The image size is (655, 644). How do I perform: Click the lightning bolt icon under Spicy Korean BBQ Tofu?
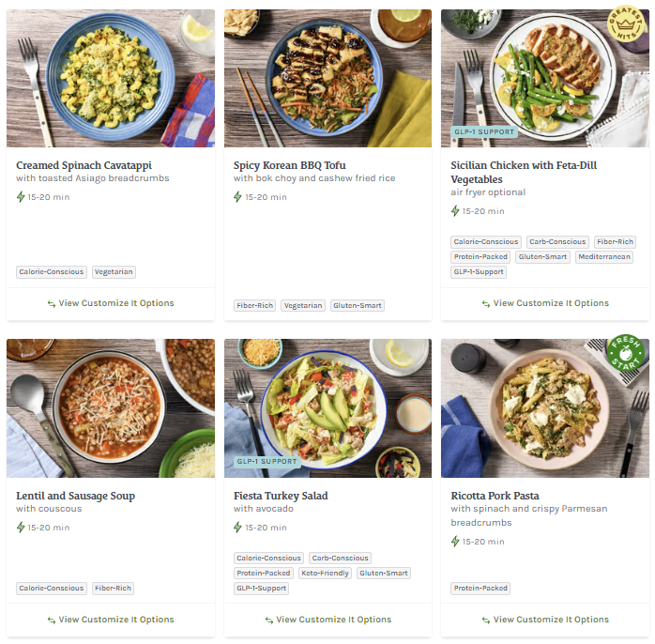click(238, 197)
